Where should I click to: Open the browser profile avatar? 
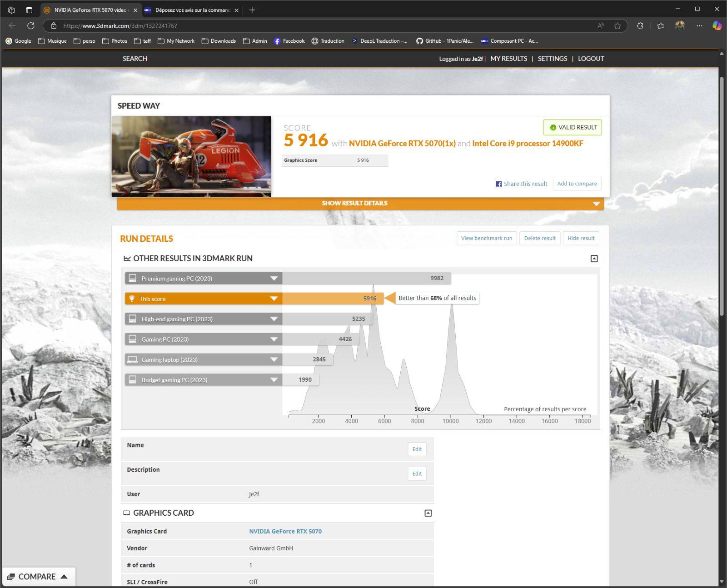[680, 26]
